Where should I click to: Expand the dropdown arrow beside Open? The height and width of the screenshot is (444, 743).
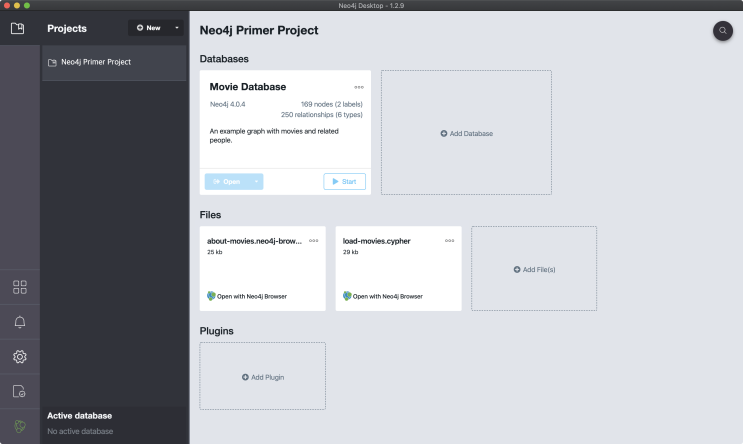click(x=257, y=182)
